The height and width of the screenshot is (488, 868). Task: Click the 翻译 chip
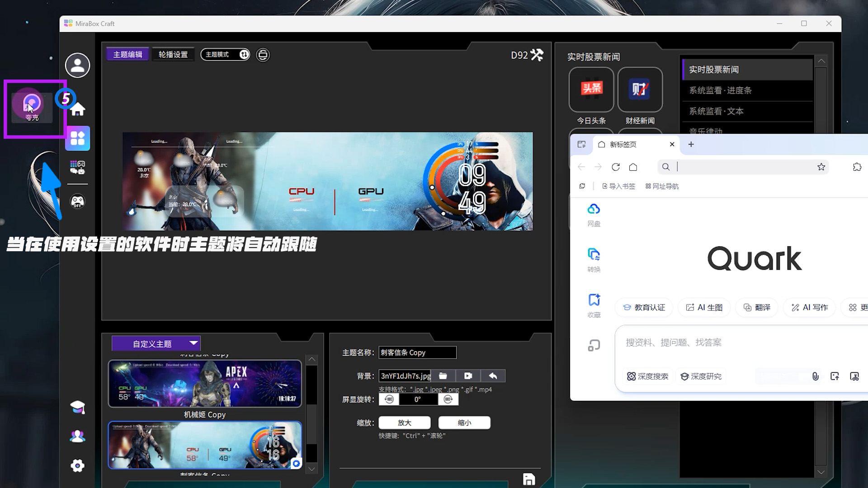coord(757,307)
